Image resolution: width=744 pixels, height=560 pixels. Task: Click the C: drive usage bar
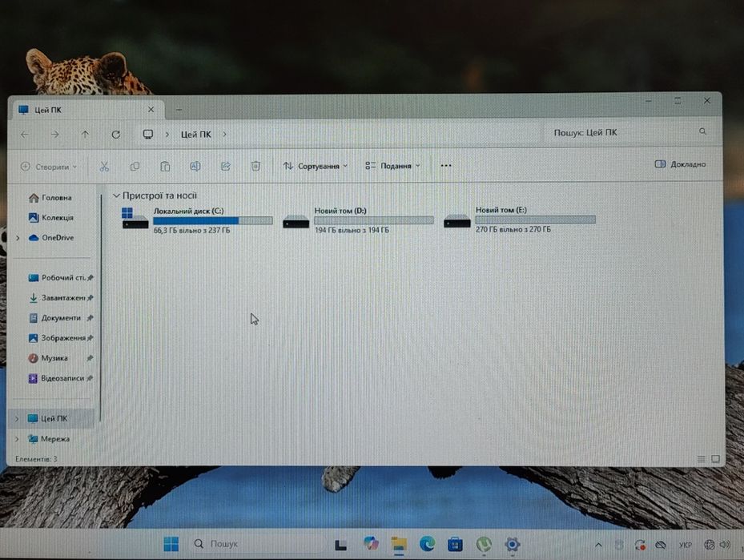point(213,220)
